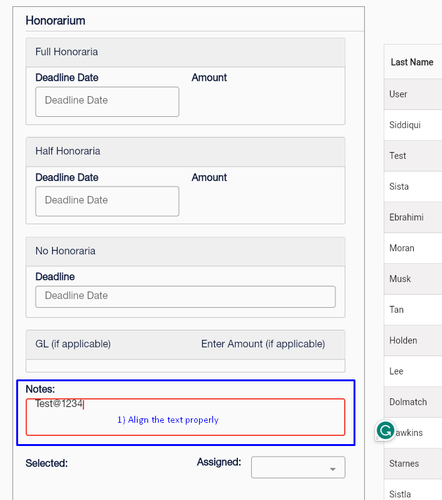
Task: Click the Deadline Date label under Half Honoraria
Action: (x=67, y=177)
